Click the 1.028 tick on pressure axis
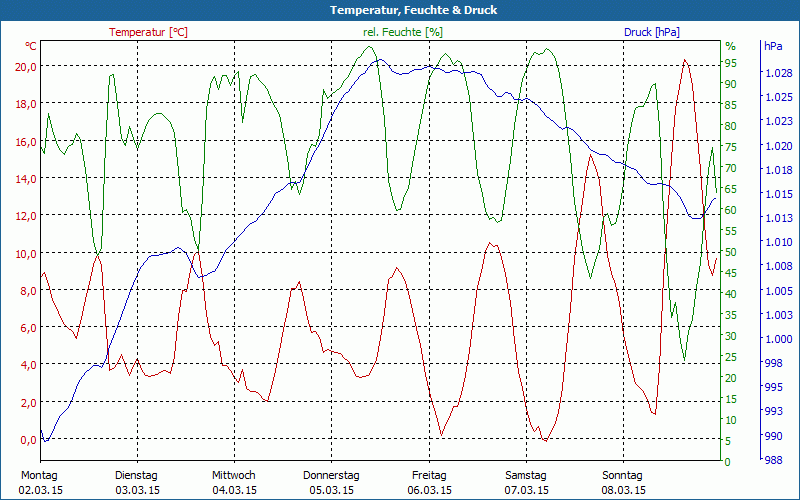 click(779, 73)
